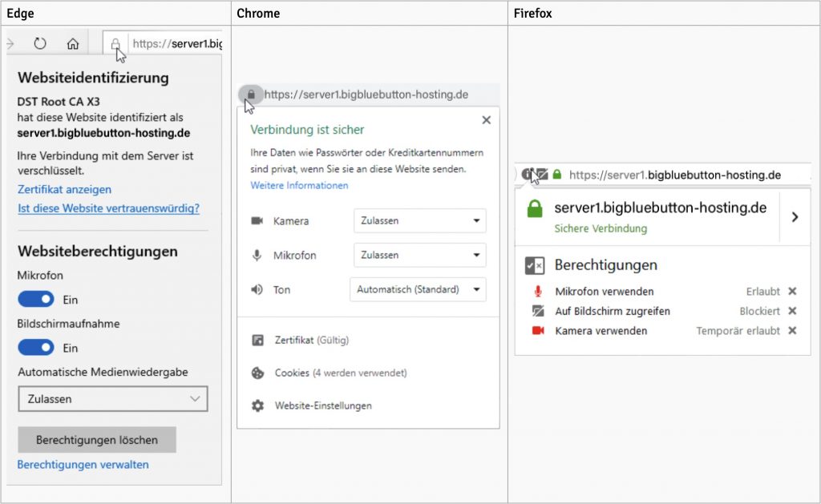Image resolution: width=821 pixels, height=504 pixels.
Task: Click the Chrome Zertifikat icon
Action: (257, 341)
